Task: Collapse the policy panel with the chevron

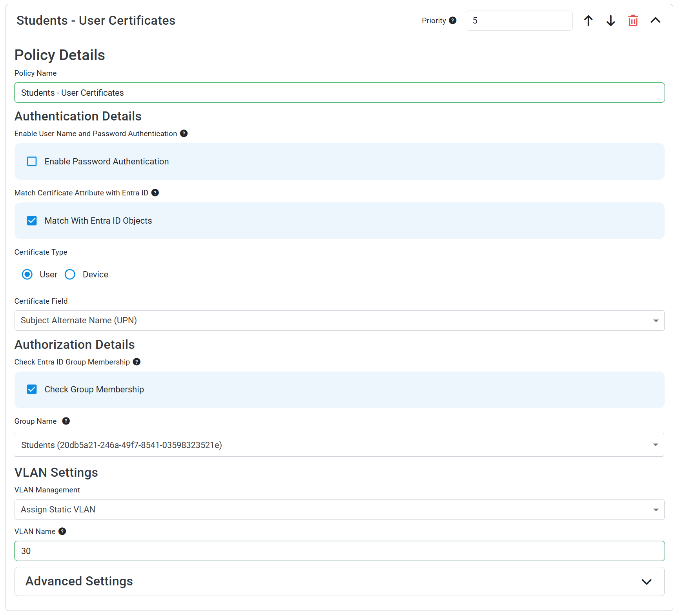Action: [x=655, y=20]
